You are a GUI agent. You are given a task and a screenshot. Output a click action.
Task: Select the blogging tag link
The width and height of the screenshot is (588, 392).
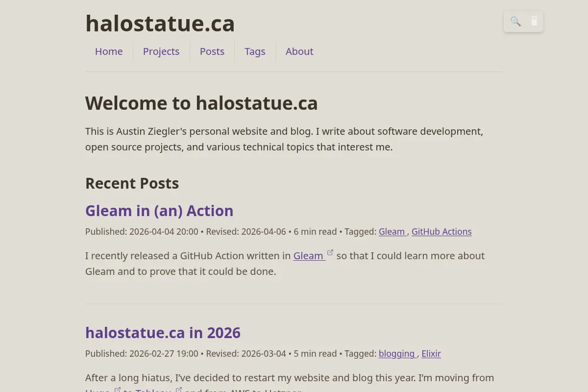(397, 354)
